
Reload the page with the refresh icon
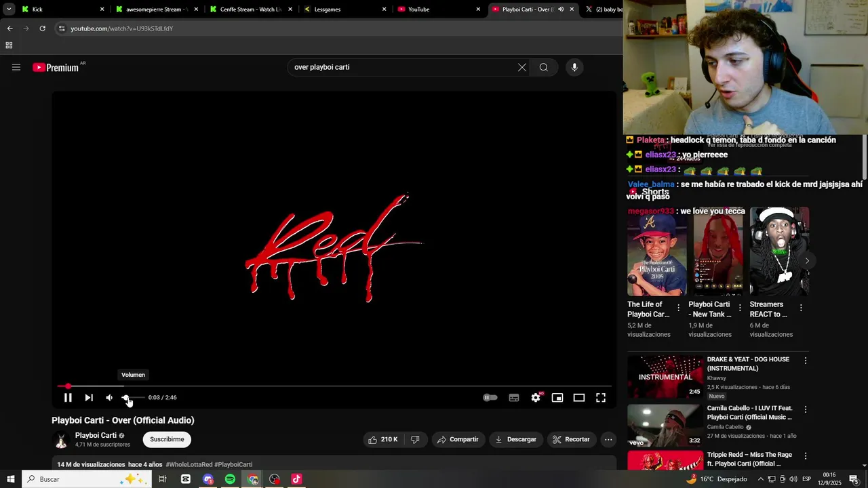42,28
